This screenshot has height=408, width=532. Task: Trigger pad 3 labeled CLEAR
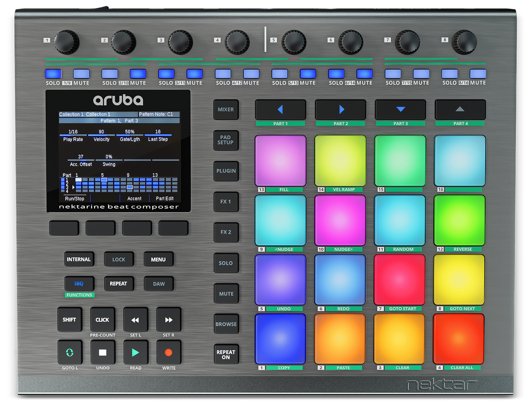pos(400,339)
